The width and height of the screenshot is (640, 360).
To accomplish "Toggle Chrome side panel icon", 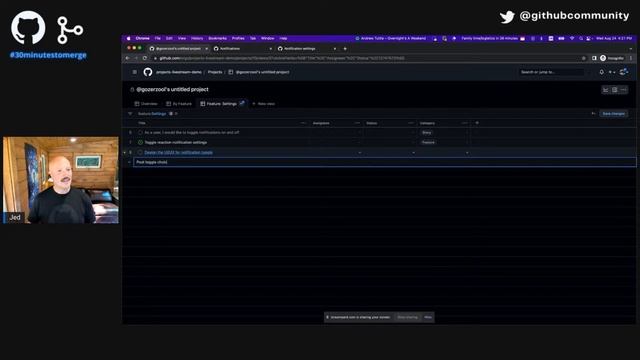I will click(x=594, y=58).
